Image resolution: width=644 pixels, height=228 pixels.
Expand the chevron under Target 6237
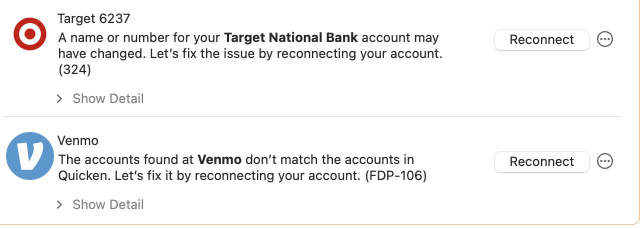(x=60, y=98)
